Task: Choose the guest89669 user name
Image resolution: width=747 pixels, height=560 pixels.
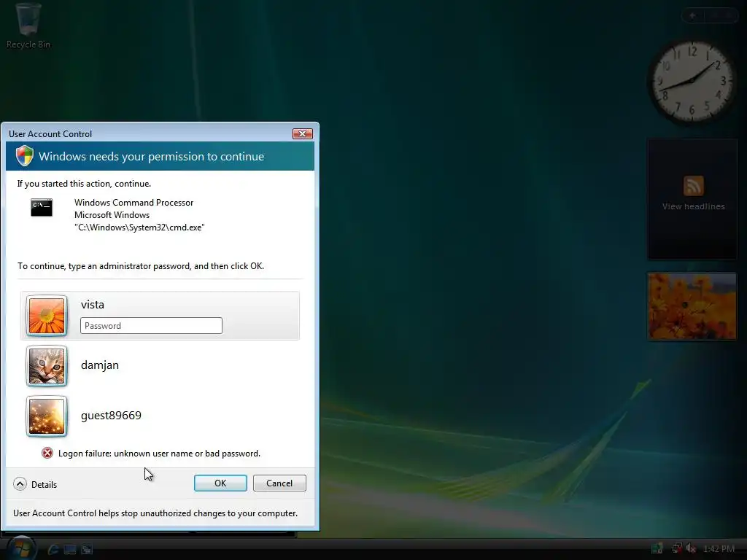Action: (x=111, y=415)
